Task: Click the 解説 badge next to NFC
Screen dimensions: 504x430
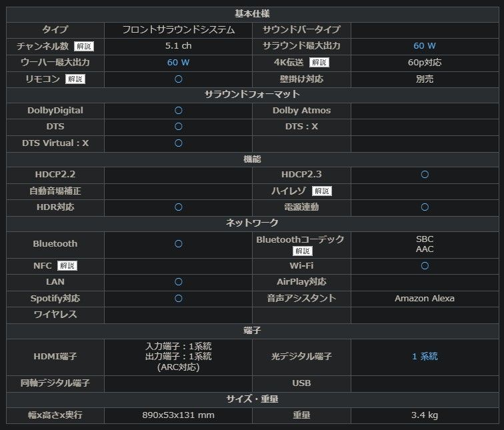Action: tap(67, 266)
